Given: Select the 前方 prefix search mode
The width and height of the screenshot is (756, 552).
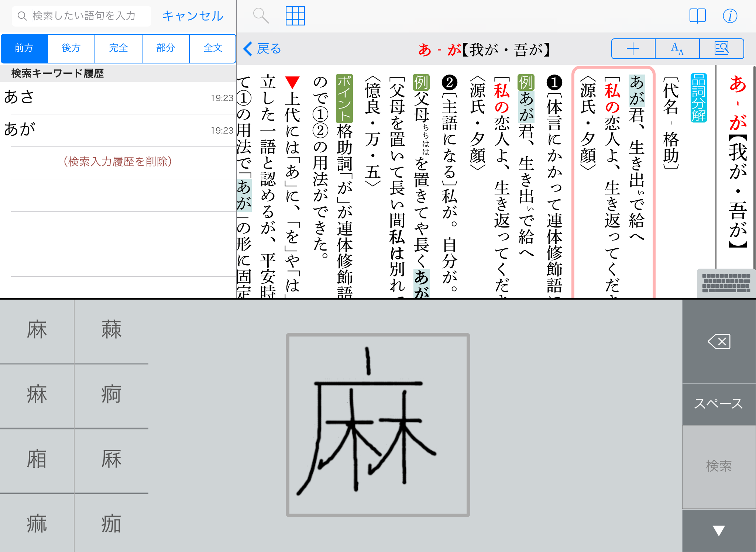Looking at the screenshot, I should 24,48.
